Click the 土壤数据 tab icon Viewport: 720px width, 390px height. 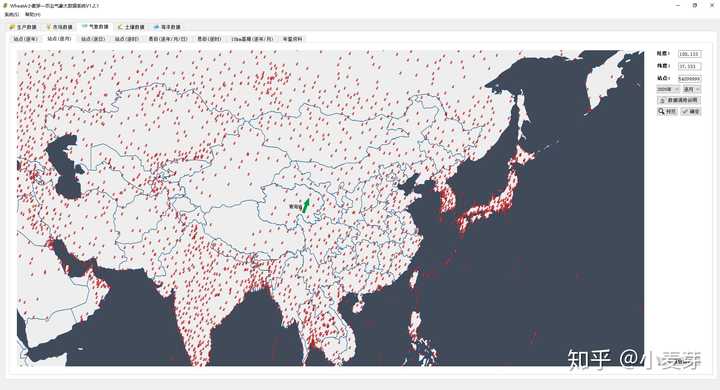(120, 27)
